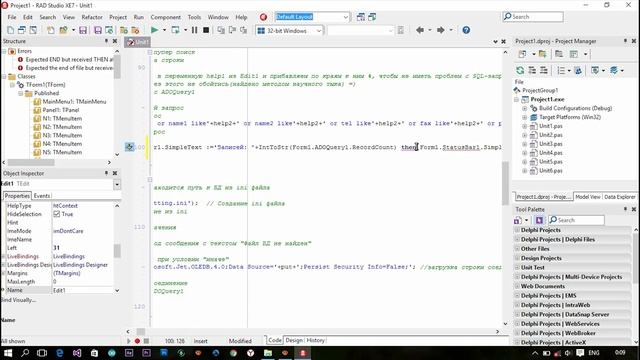Run the project with green play button

[x=154, y=30]
